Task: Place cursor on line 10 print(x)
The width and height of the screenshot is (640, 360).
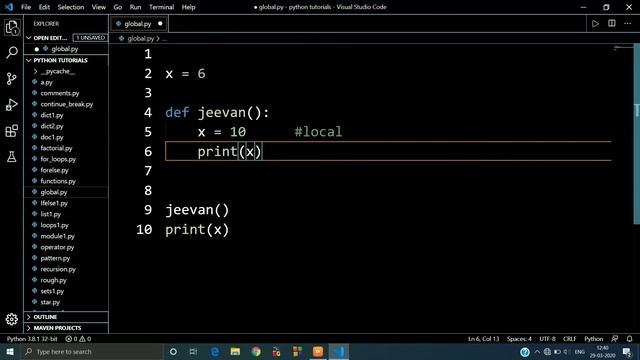Action: point(197,229)
